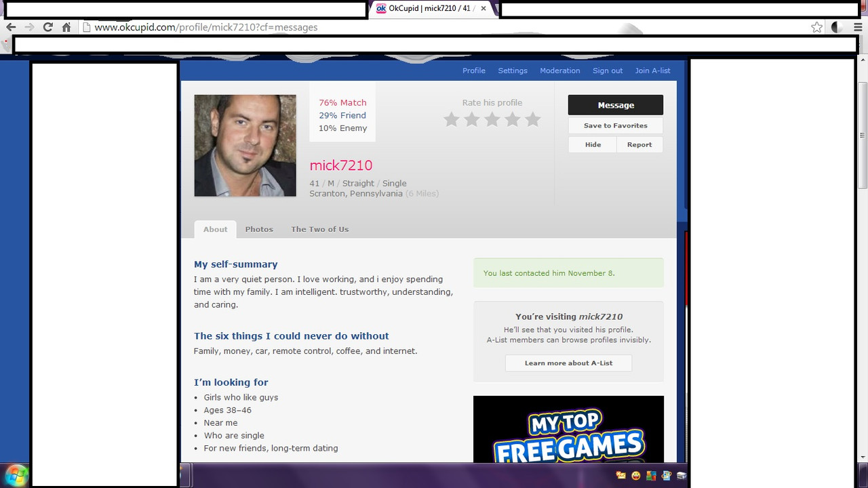This screenshot has width=868, height=488.
Task: Click the 76% Match percentage
Action: coord(342,102)
